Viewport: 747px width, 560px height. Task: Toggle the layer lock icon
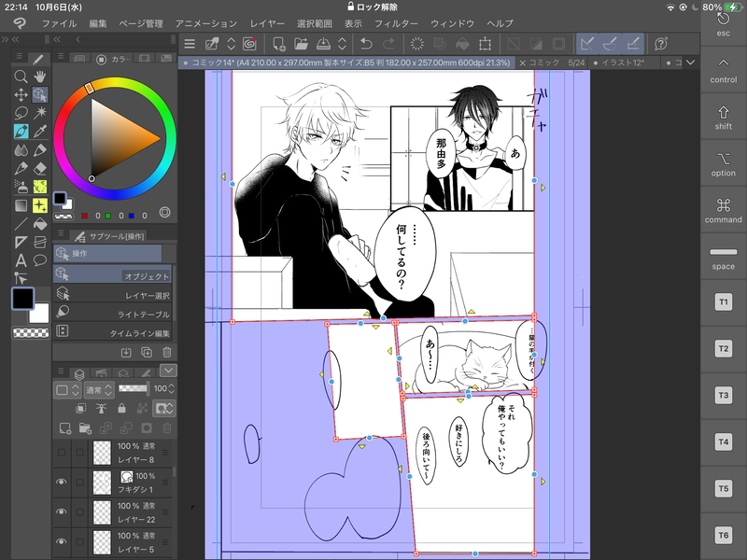click(x=121, y=408)
